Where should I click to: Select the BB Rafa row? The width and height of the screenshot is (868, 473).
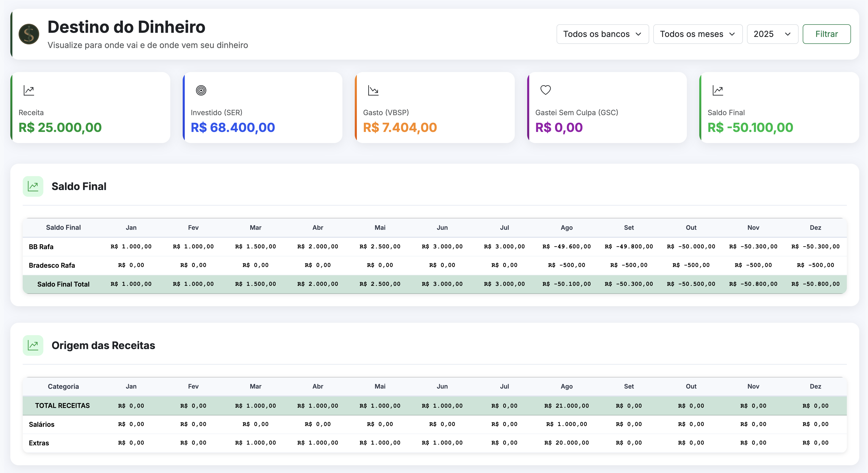41,247
